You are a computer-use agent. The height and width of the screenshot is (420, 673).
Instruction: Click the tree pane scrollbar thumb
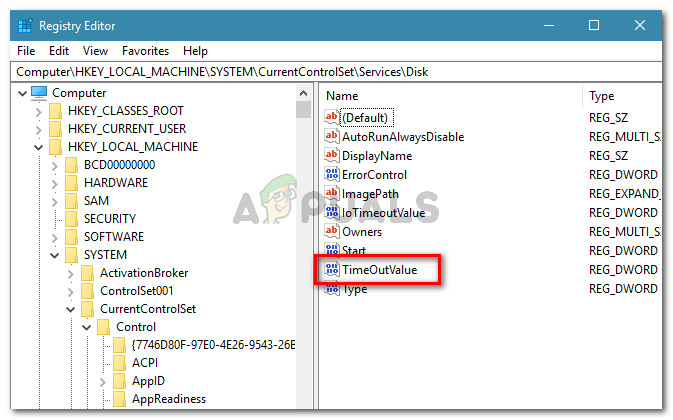point(303,110)
